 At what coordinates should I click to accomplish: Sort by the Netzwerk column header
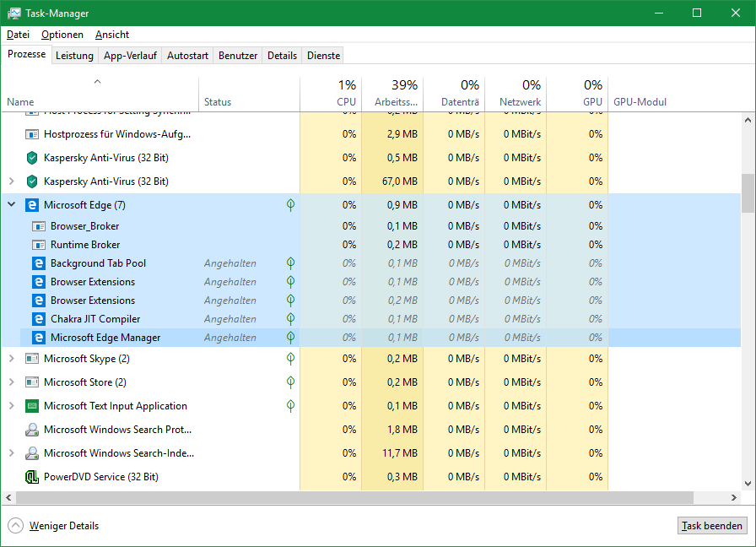pos(516,94)
